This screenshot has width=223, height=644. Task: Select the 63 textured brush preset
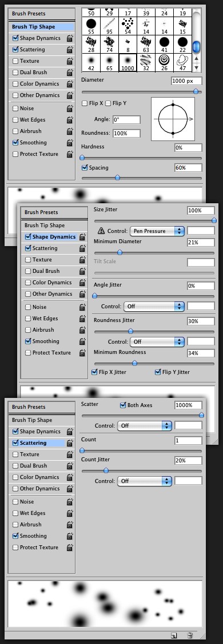(146, 44)
